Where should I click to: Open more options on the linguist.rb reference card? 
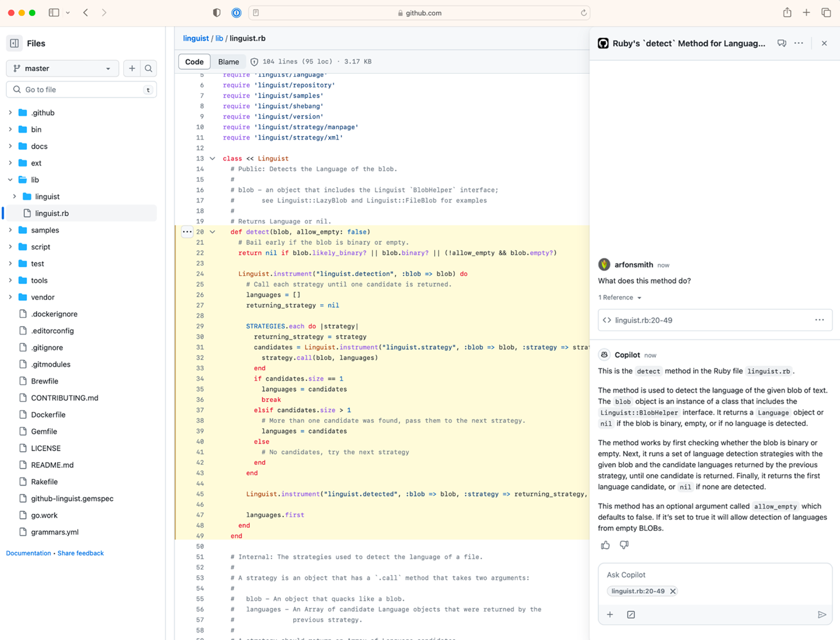click(819, 320)
